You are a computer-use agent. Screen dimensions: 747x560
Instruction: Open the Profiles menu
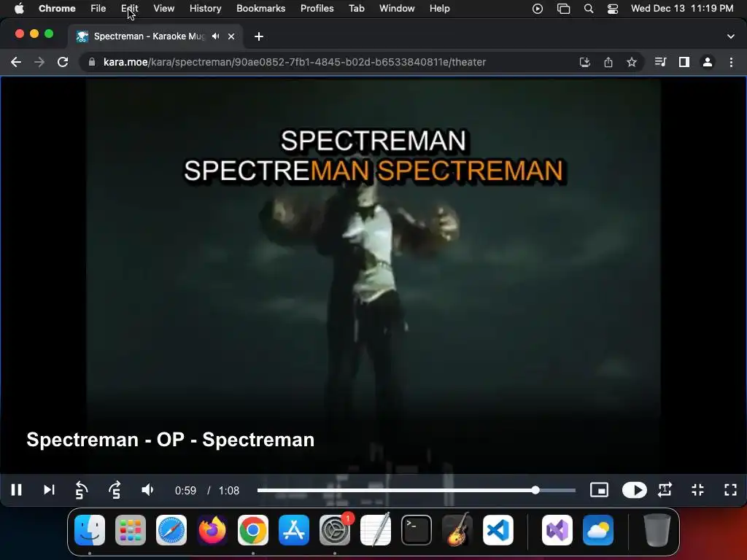[317, 9]
